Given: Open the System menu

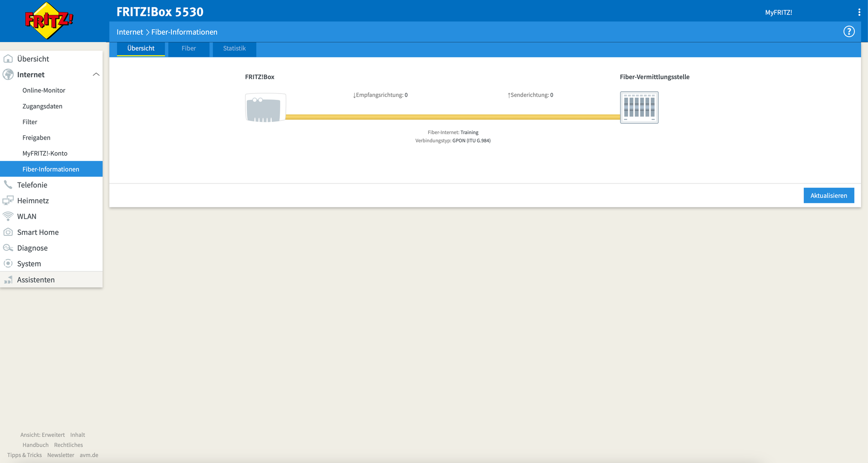Looking at the screenshot, I should [x=51, y=264].
